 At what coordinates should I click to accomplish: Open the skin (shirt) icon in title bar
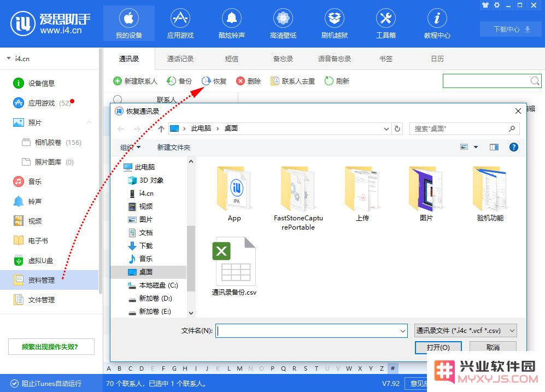click(485, 5)
